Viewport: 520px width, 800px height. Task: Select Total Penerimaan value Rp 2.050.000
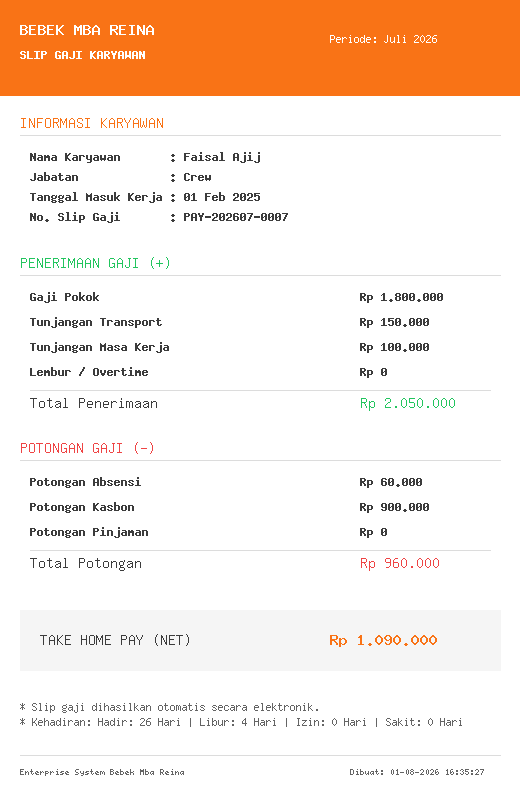pos(408,403)
